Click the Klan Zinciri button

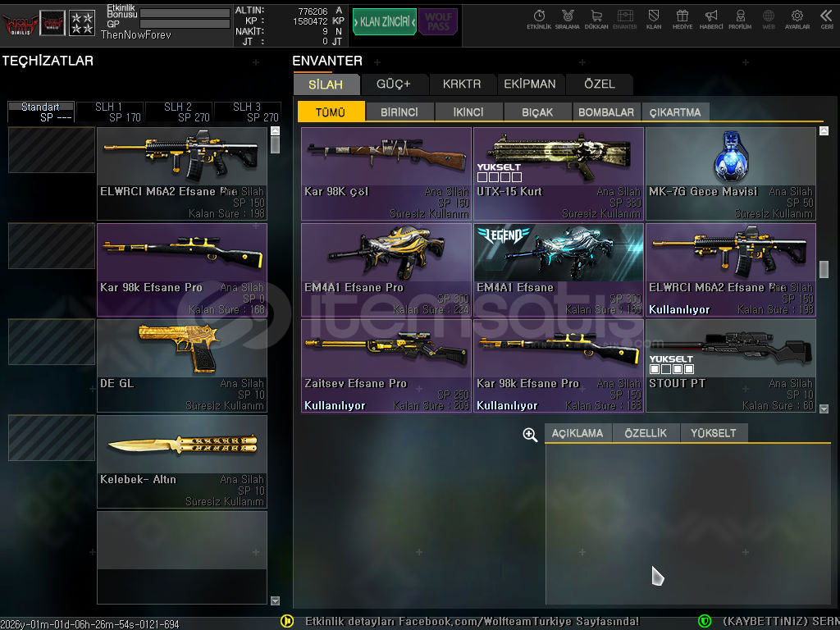pos(385,21)
